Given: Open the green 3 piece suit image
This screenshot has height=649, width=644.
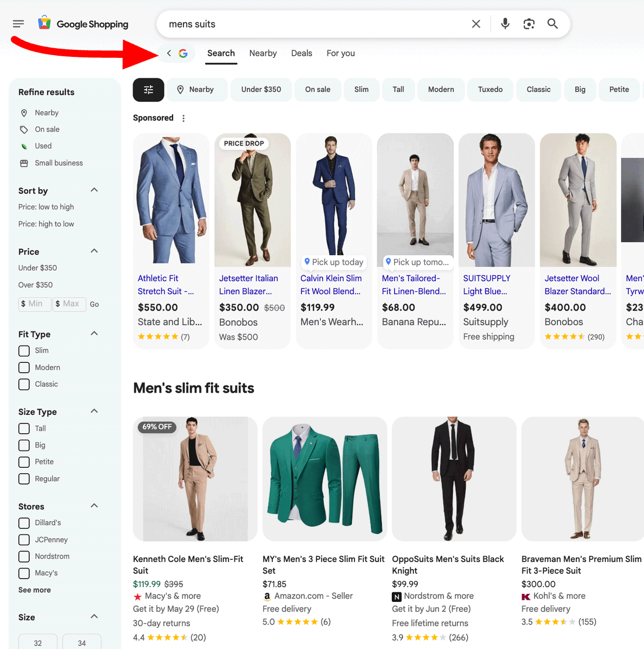Looking at the screenshot, I should tap(325, 479).
